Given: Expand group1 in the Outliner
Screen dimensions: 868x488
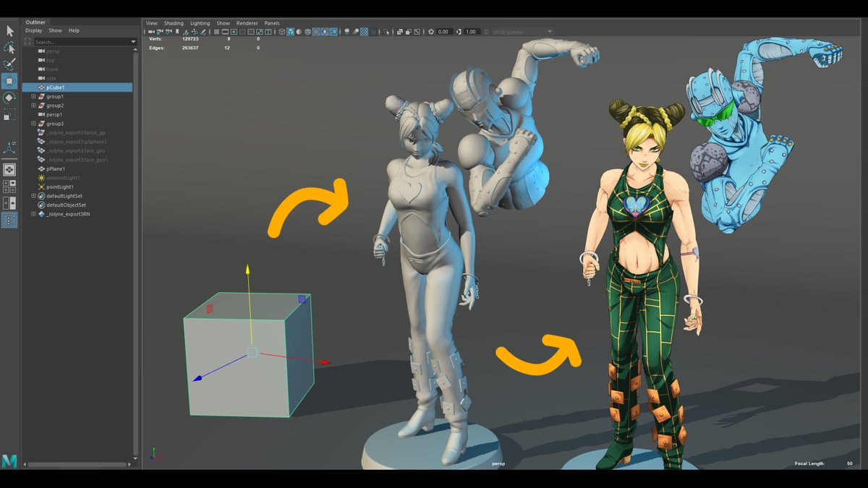Looking at the screenshot, I should 33,96.
